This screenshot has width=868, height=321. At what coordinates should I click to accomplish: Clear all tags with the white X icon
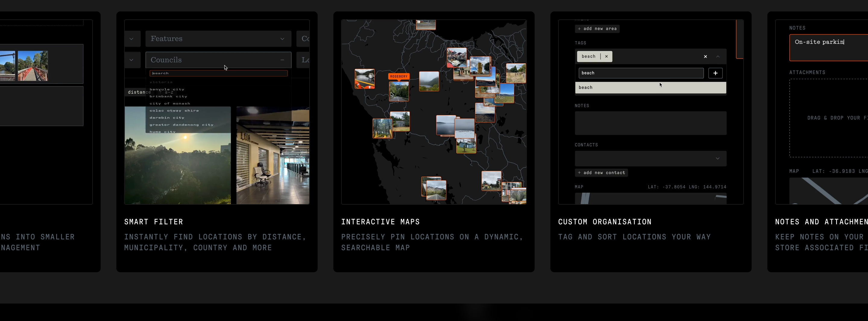[x=705, y=57]
